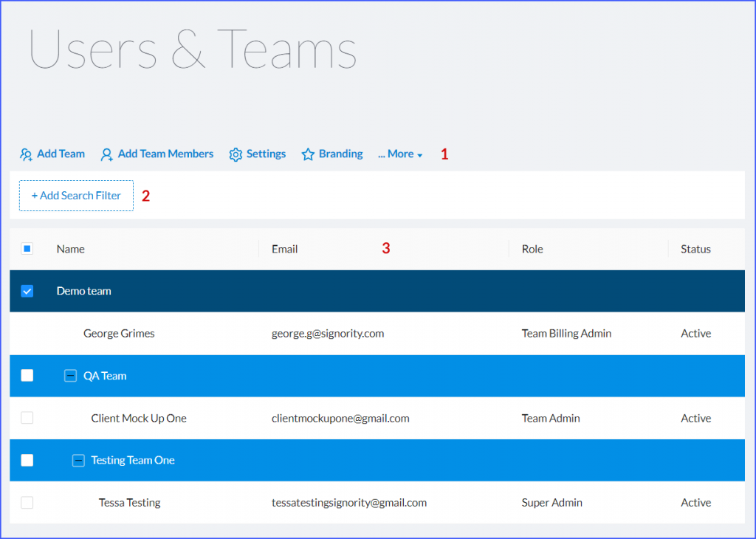Open the More dropdown menu

400,154
